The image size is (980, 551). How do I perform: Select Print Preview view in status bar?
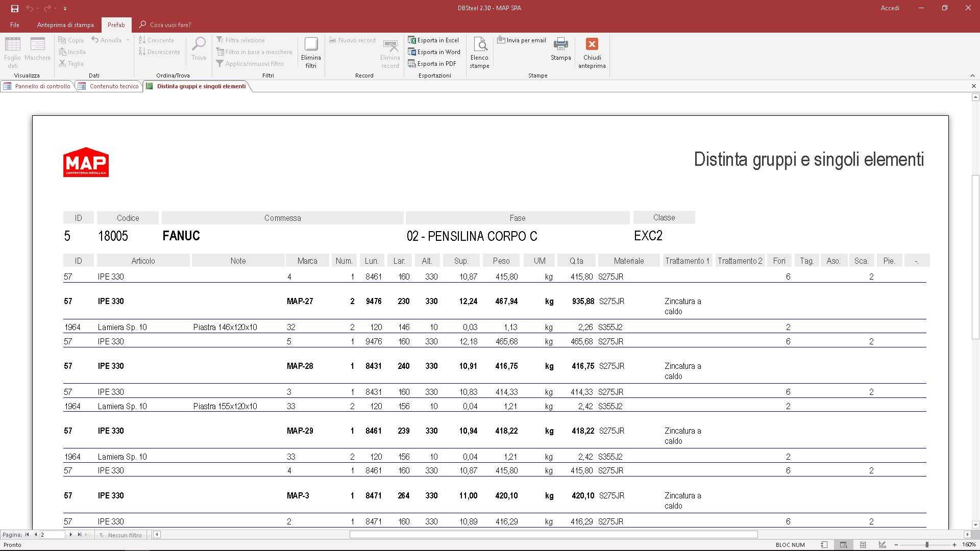844,545
